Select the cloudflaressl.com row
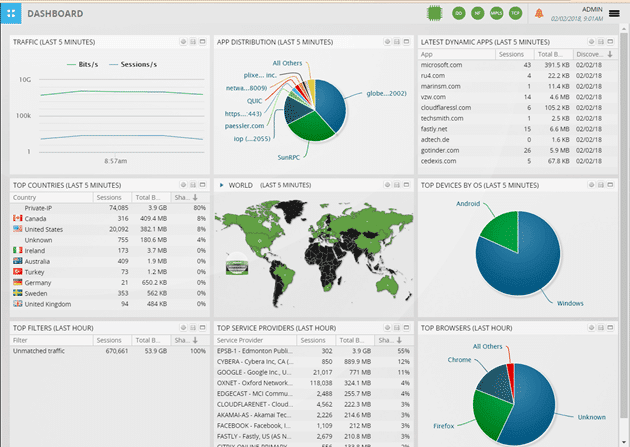The width and height of the screenshot is (630, 447). [518, 108]
